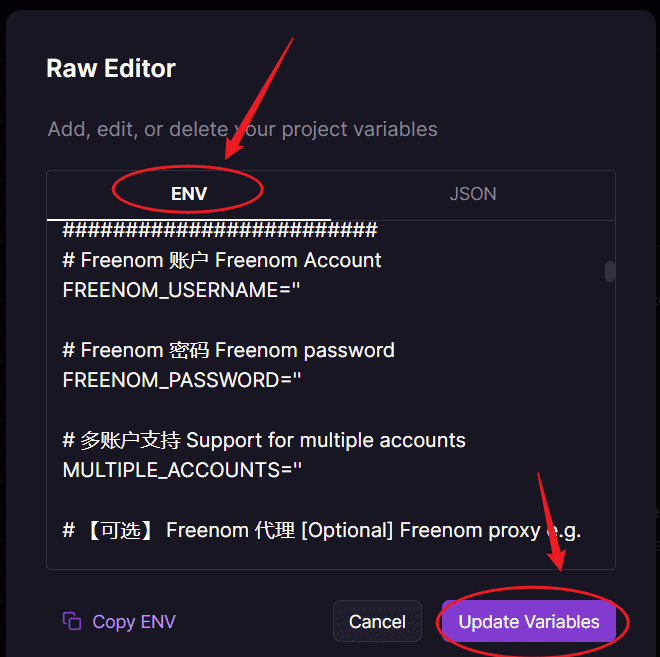The height and width of the screenshot is (657, 660).
Task: Place cursor on the FREENOM_PASSWORD line
Action: (x=181, y=380)
